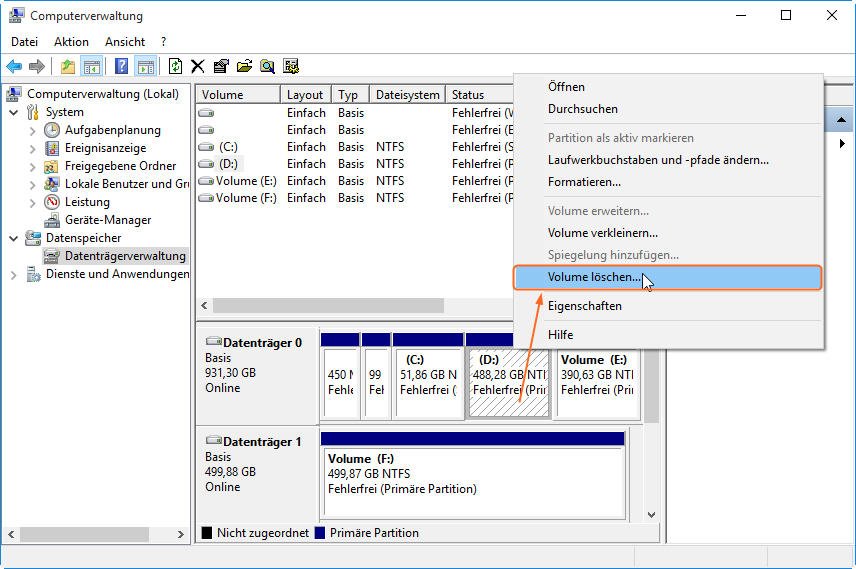Select Freigegebene Ordner in the tree

click(120, 166)
